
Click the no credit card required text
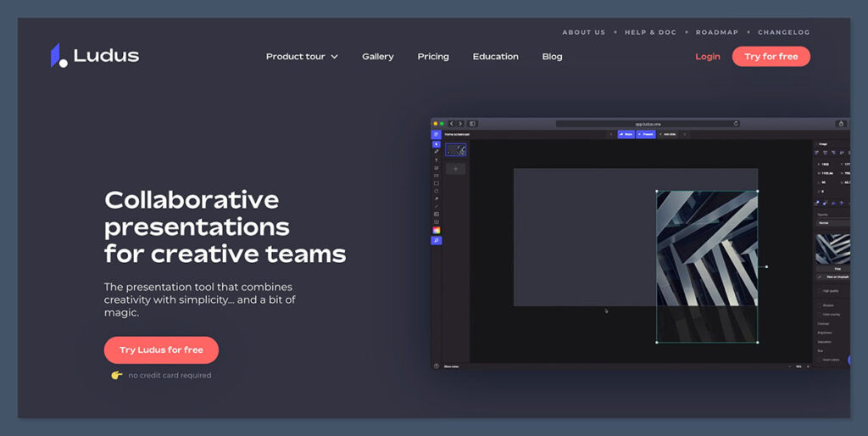tap(170, 375)
